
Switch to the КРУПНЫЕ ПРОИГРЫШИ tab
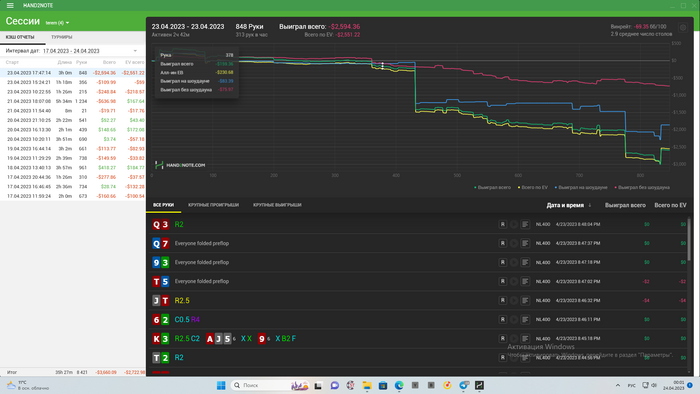[x=213, y=205]
